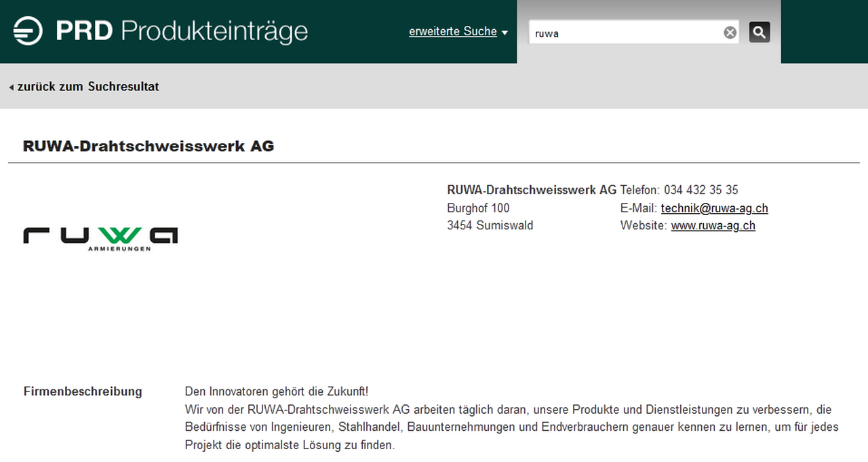Select the RUWA-Drahtschweisswerk AG page heading
The height and width of the screenshot is (462, 868).
pos(149,147)
